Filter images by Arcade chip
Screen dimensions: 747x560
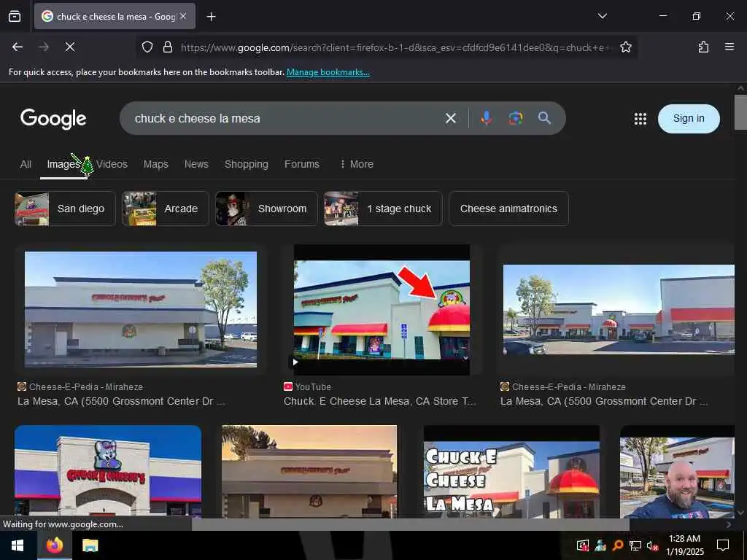click(x=166, y=209)
